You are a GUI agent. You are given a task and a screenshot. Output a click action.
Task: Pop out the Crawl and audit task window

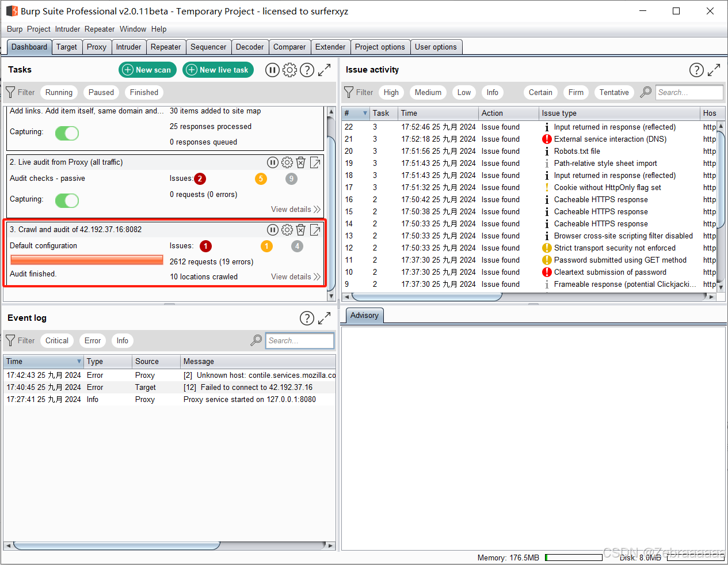[315, 230]
